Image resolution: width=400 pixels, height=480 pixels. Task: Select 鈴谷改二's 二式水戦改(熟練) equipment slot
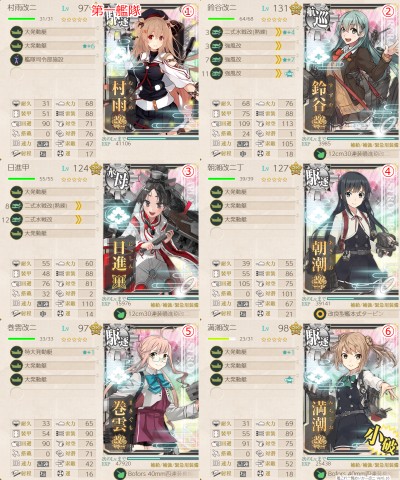tap(253, 32)
